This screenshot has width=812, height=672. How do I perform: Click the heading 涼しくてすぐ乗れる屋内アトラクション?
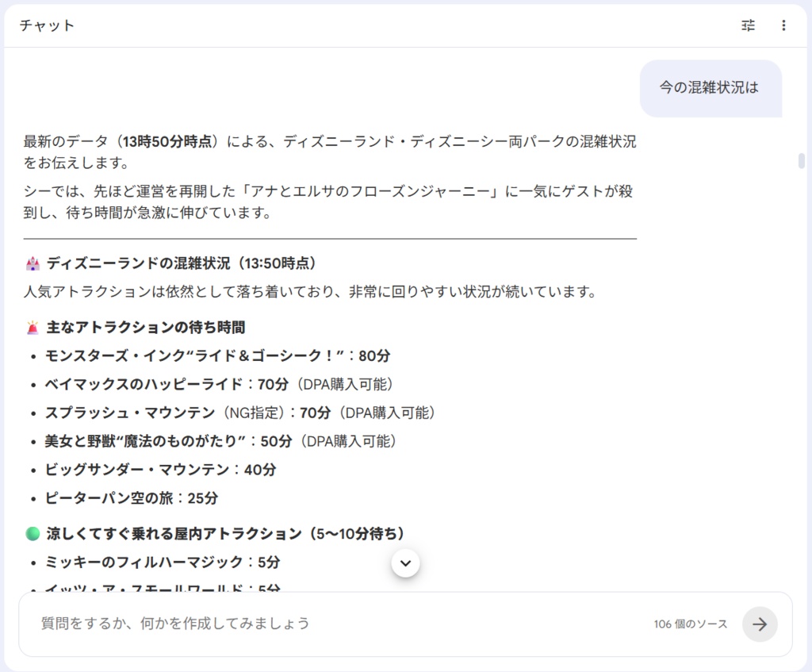tap(224, 534)
